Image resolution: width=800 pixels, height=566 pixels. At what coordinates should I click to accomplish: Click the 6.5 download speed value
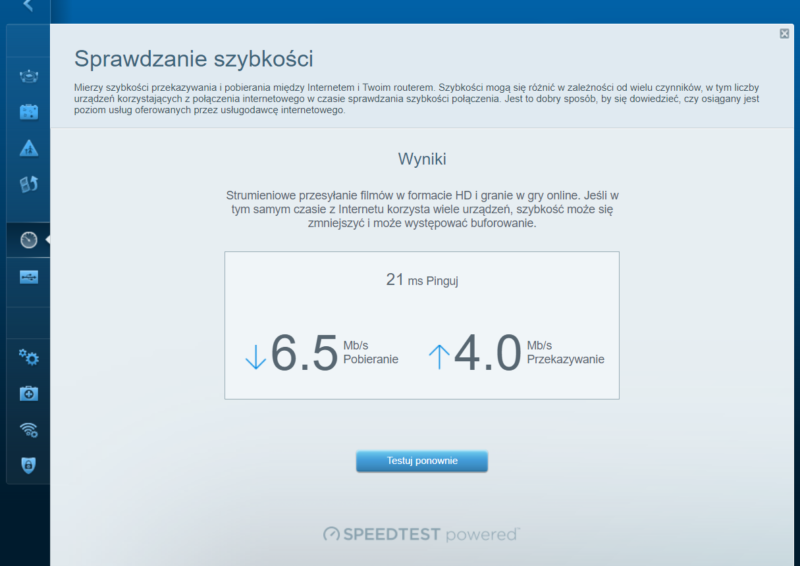[x=304, y=353]
